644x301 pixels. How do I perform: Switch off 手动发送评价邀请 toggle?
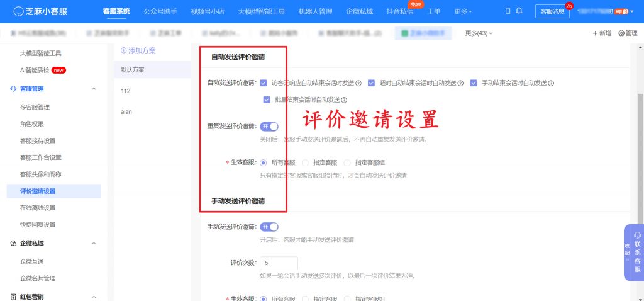[x=269, y=227]
